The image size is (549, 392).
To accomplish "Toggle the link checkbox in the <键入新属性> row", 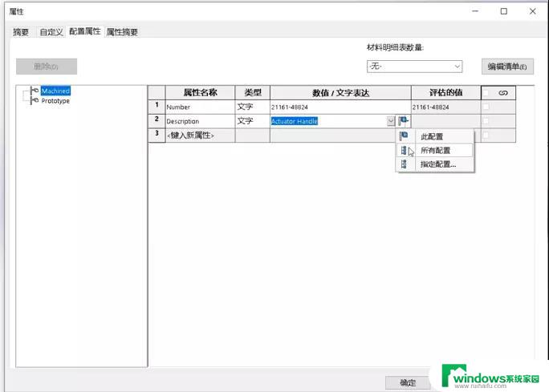I will 486,135.
